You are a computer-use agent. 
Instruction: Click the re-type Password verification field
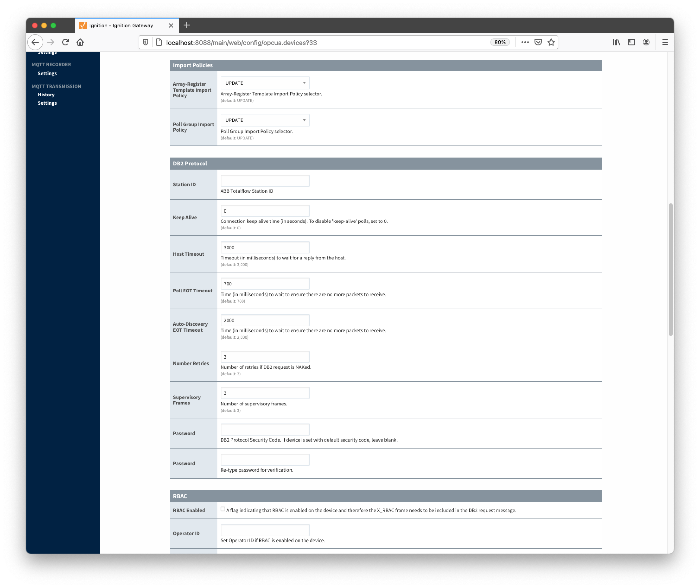pos(265,460)
